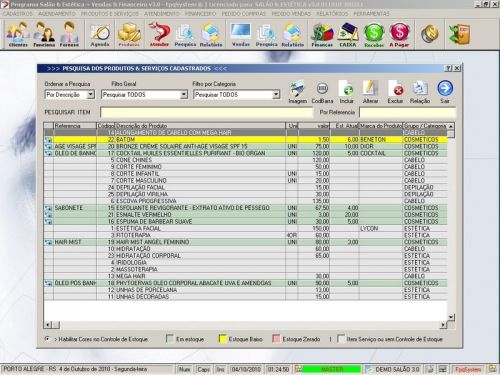The height and width of the screenshot is (375, 500).
Task: Focus the PESQUISAR ITEM search field
Action: (x=207, y=112)
